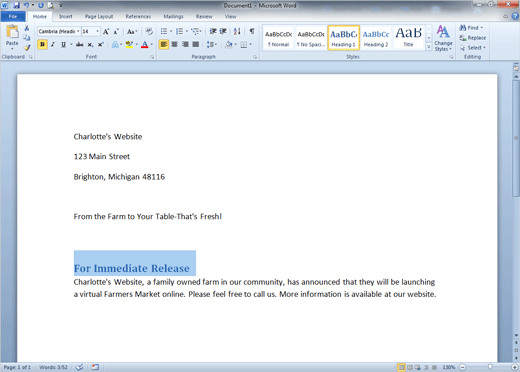This screenshot has width=520, height=372.
Task: Apply yellow Text Highlight Color
Action: pyautogui.click(x=129, y=44)
